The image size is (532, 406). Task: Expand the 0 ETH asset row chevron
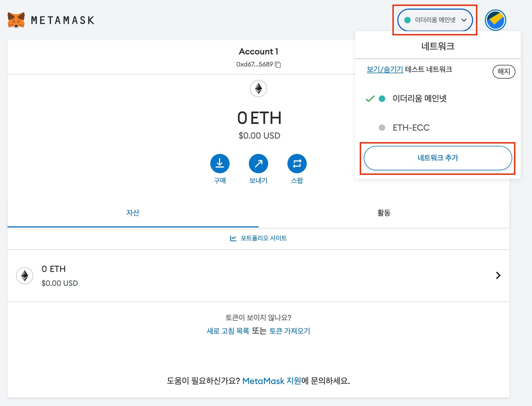tap(498, 275)
